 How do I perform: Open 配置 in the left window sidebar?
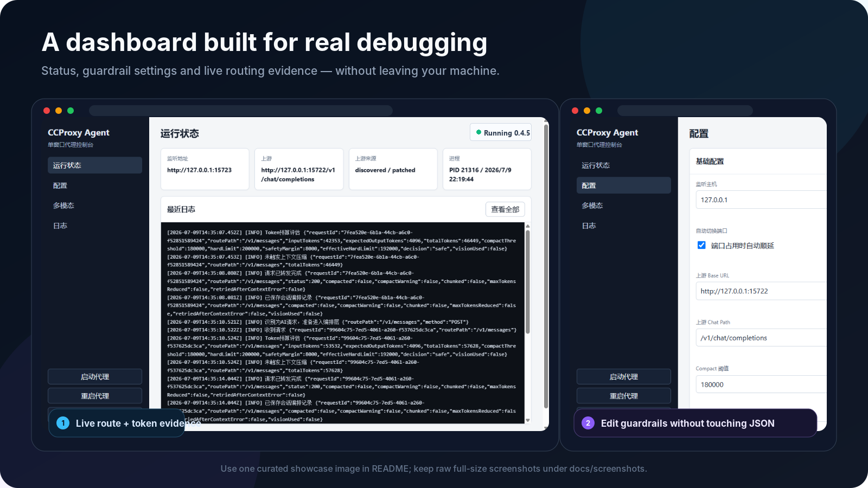(x=95, y=185)
